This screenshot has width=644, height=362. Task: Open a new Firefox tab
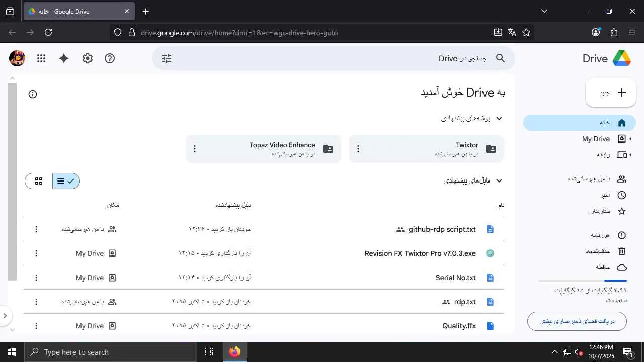146,11
